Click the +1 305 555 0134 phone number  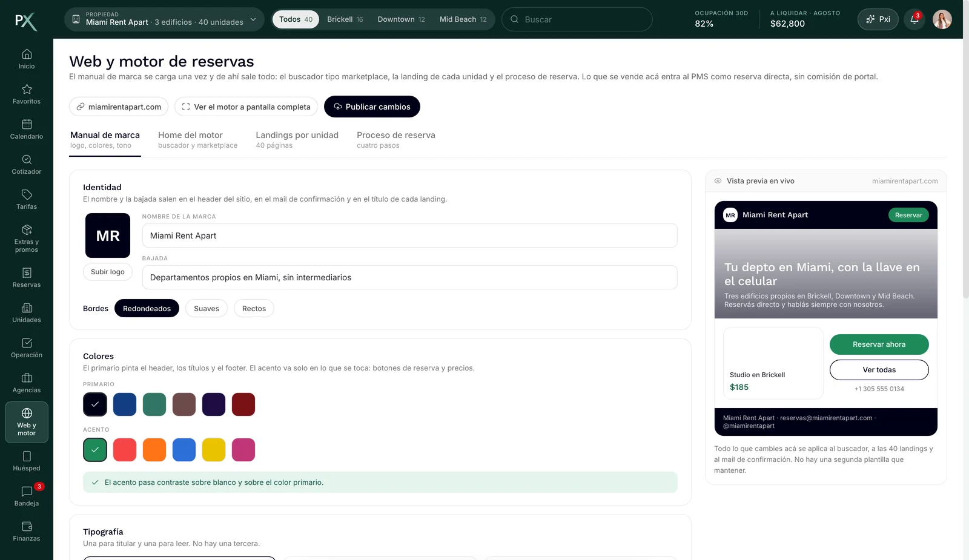879,389
